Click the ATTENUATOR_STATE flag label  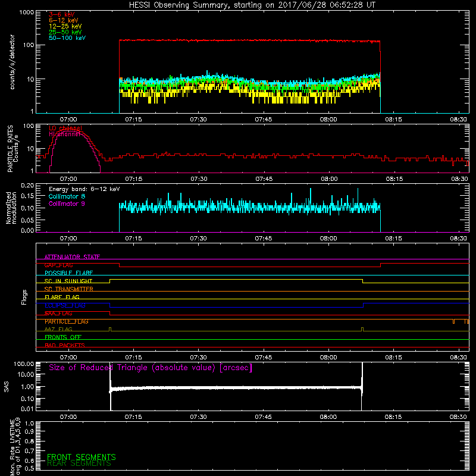[72, 257]
